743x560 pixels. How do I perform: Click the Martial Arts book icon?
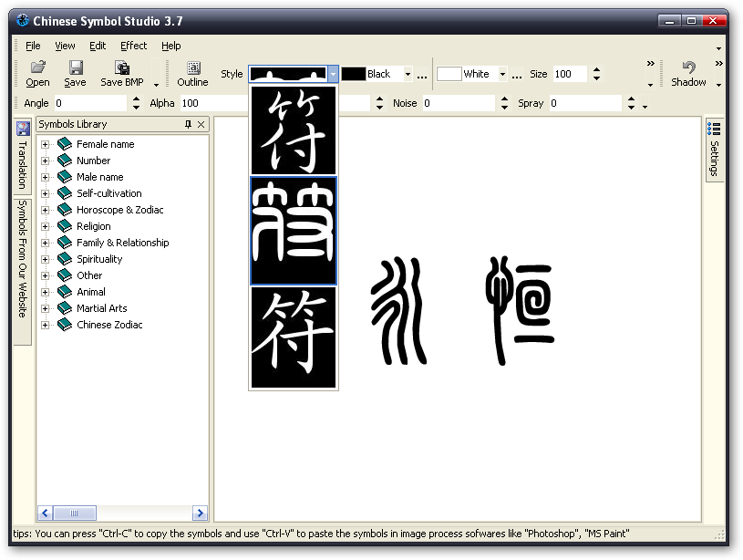(65, 308)
